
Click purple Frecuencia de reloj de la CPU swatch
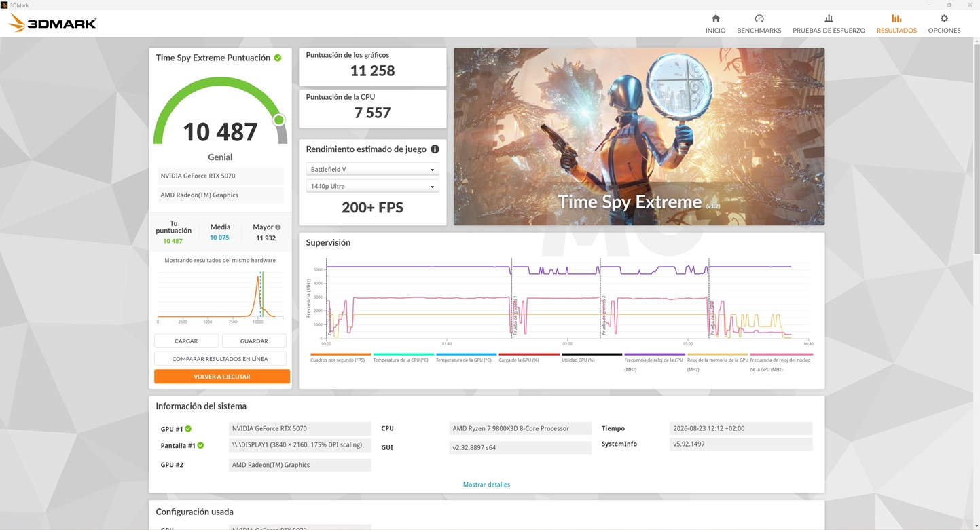tap(655, 354)
